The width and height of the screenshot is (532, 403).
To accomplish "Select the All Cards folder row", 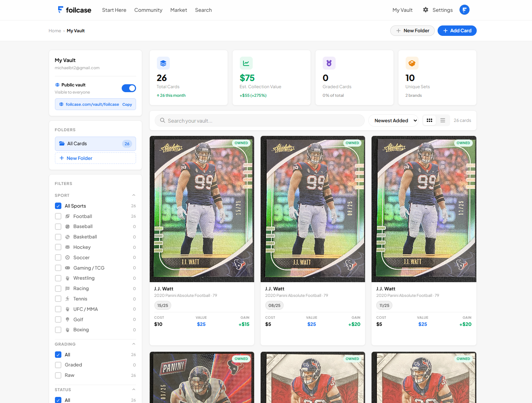I will click(95, 144).
